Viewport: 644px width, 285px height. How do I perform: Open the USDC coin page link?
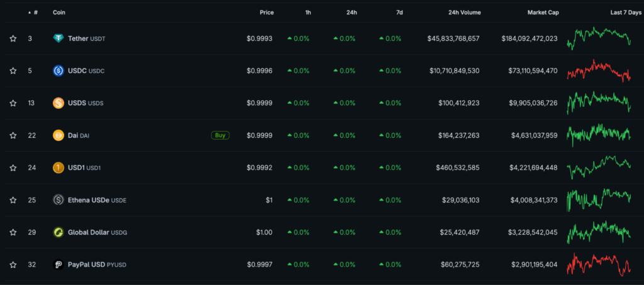click(x=86, y=71)
